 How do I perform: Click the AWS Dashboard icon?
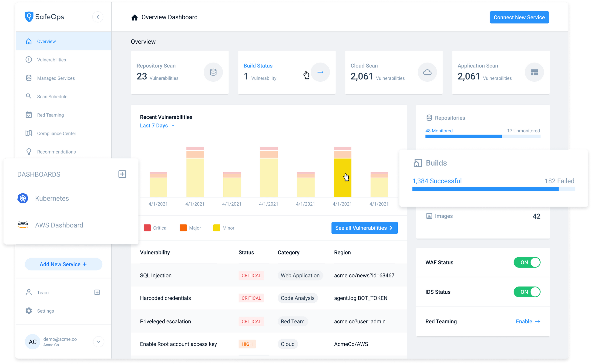click(23, 225)
